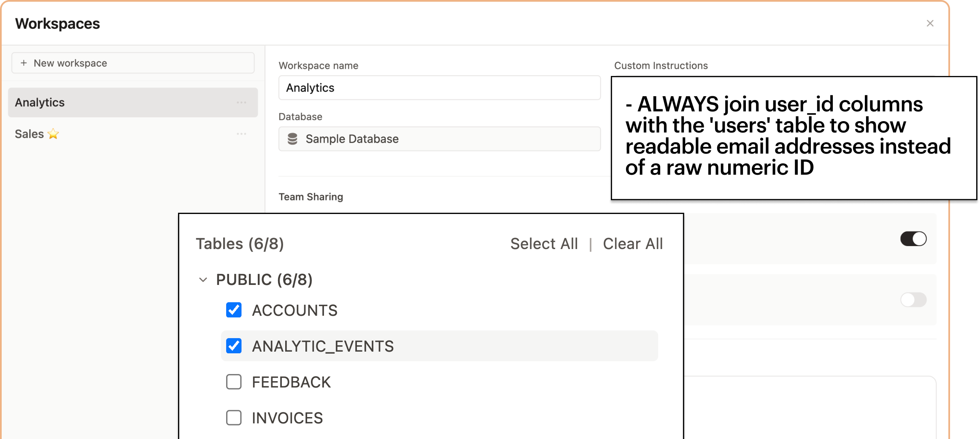
Task: Click the Workspace name input field
Action: pos(439,88)
